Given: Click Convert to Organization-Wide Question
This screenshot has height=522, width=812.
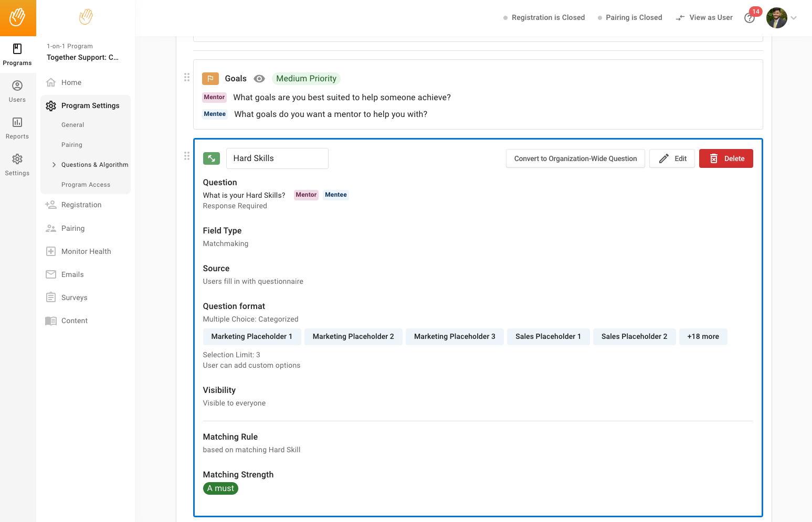Looking at the screenshot, I should coord(575,158).
